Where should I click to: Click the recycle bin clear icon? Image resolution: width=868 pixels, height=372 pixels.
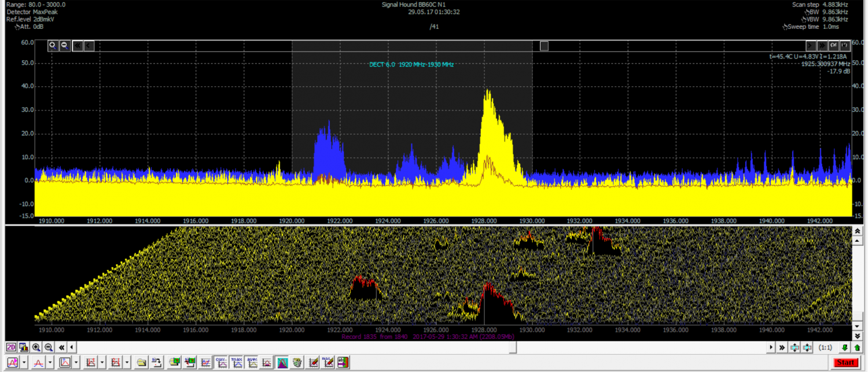(297, 363)
